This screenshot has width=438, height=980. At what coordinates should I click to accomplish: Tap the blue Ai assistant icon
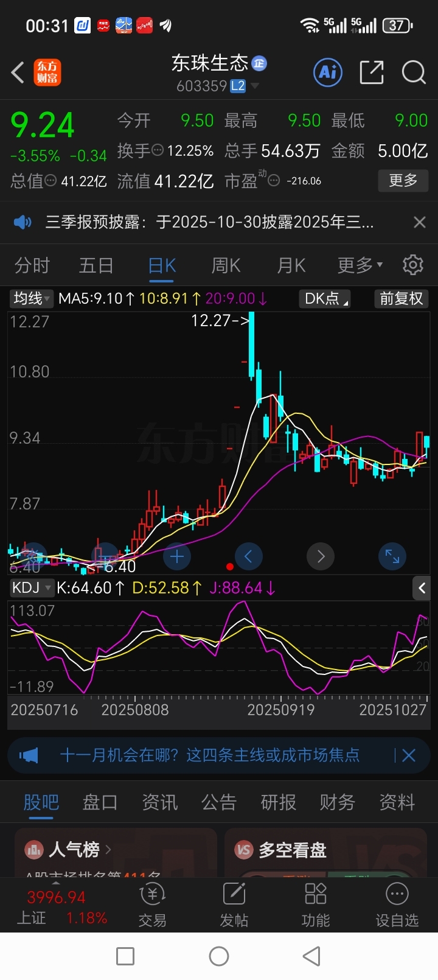tap(328, 72)
